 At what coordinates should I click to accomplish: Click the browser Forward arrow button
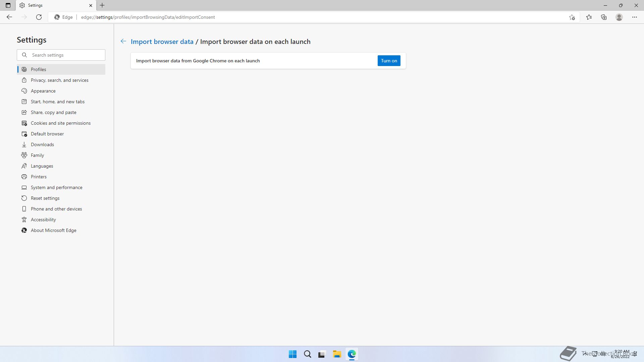[x=24, y=17]
